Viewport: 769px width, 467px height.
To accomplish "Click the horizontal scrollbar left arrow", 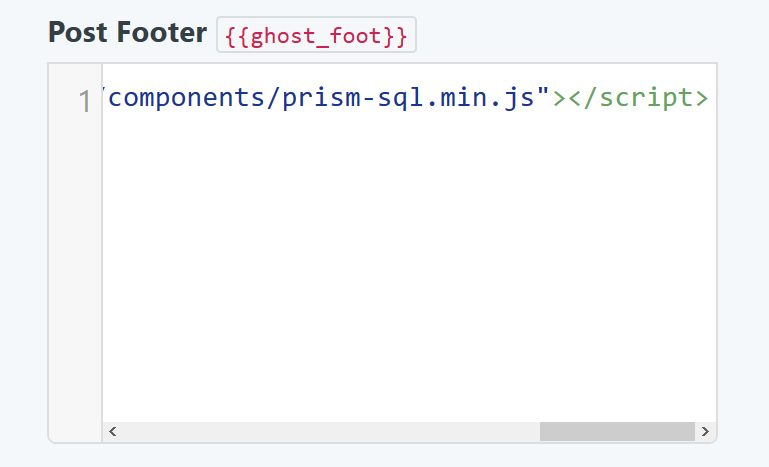I will click(x=112, y=432).
